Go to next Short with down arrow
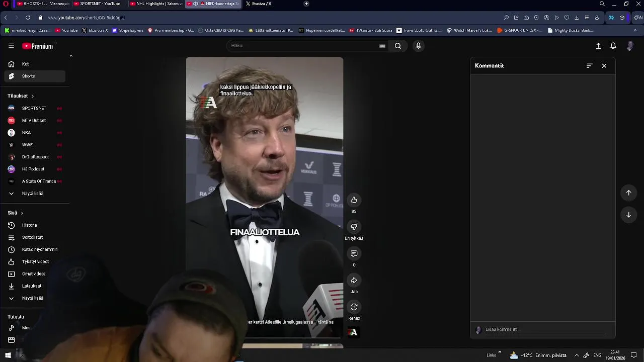 click(x=628, y=215)
